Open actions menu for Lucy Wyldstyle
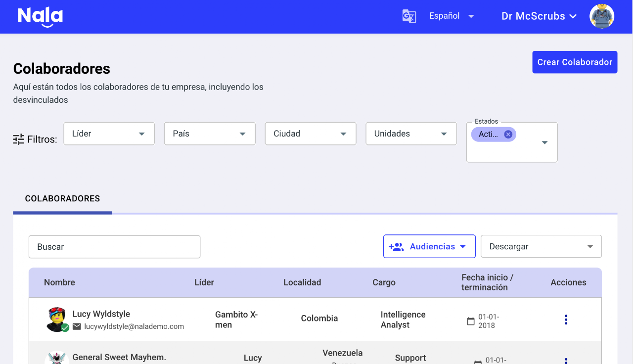Viewport: 633px width, 364px height. (x=566, y=319)
